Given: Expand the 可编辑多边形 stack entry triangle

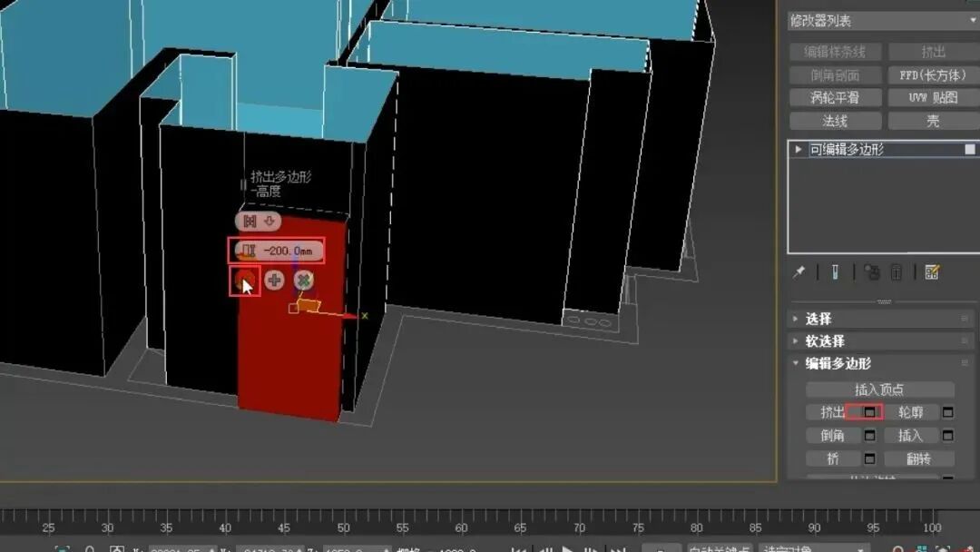Looking at the screenshot, I should [x=799, y=150].
